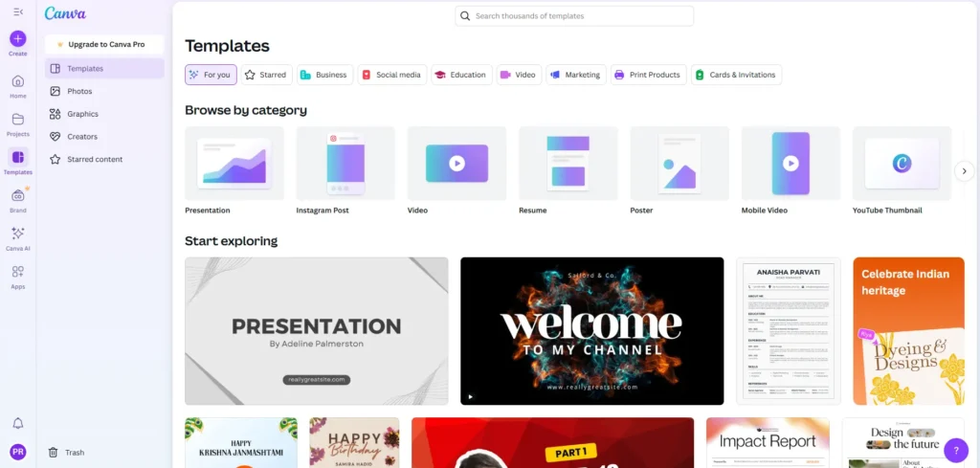This screenshot has height=468, width=980.
Task: Open the Anaisha Parvati resume template
Action: [789, 331]
